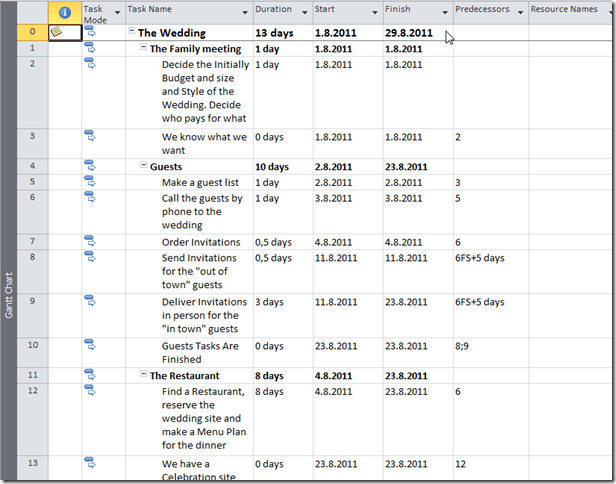Viewport: 616px width, 484px height.
Task: Click task mode icon for Make a guest list
Action: [90, 181]
